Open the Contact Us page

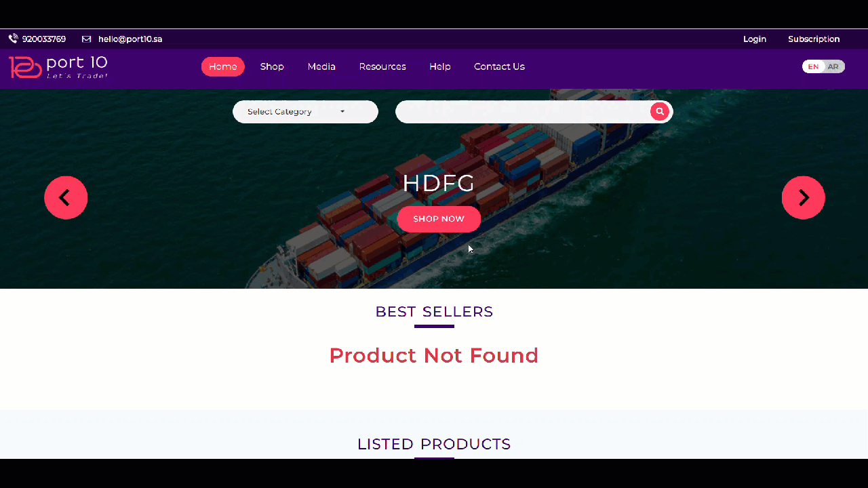click(499, 66)
